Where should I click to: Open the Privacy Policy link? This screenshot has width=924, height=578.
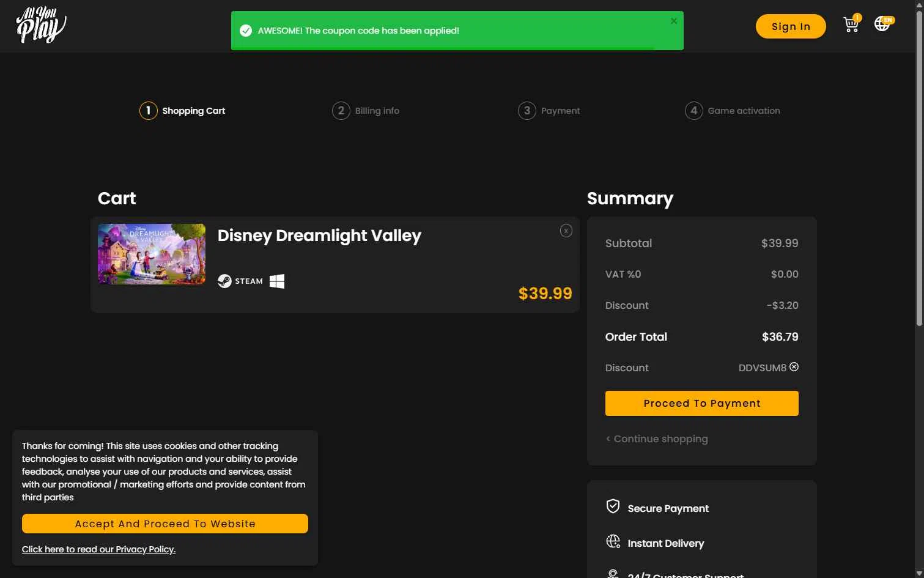98,549
